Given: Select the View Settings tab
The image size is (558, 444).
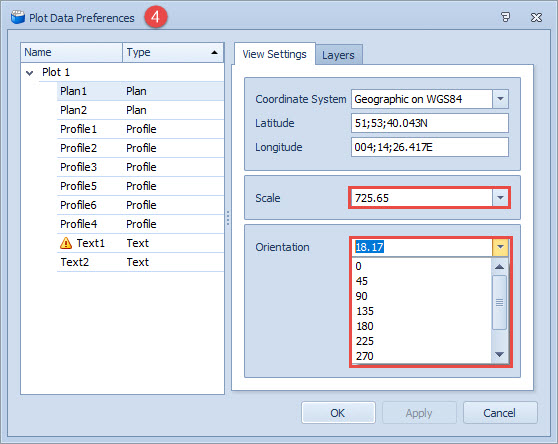Looking at the screenshot, I should tap(274, 54).
